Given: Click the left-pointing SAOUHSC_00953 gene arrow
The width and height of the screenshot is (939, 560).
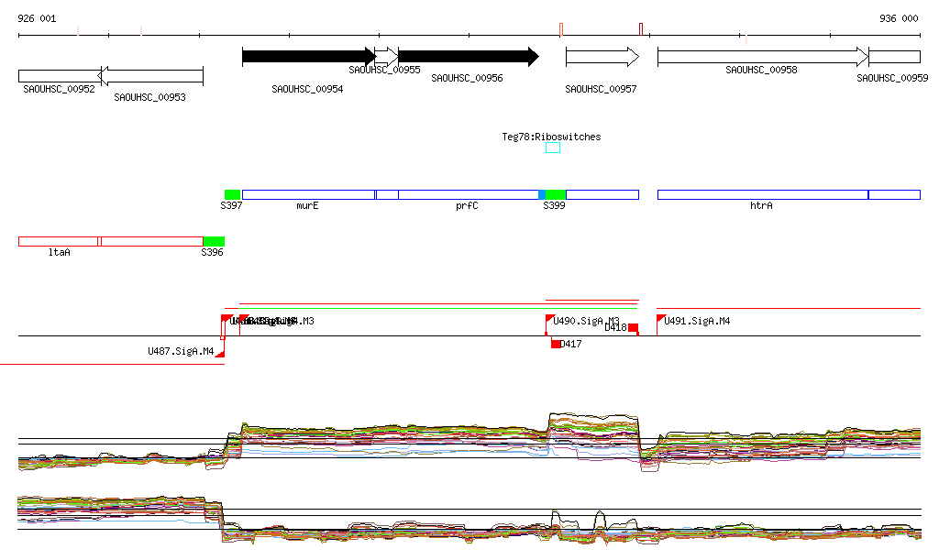Looking at the screenshot, I should pos(150,76).
